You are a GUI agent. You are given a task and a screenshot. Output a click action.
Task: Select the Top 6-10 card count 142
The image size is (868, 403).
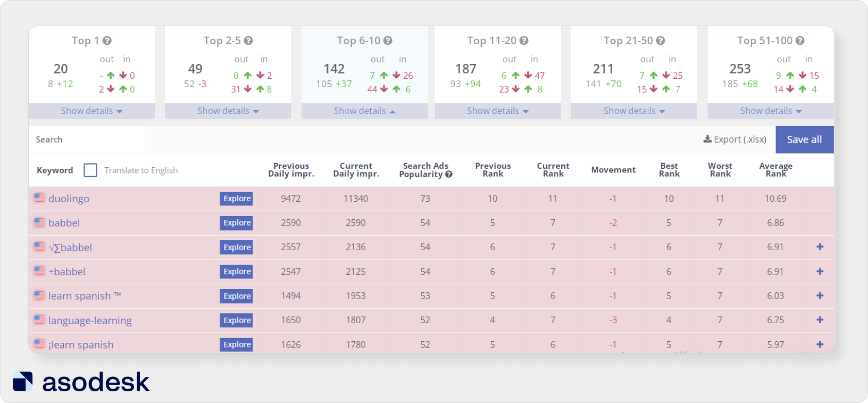coord(334,69)
